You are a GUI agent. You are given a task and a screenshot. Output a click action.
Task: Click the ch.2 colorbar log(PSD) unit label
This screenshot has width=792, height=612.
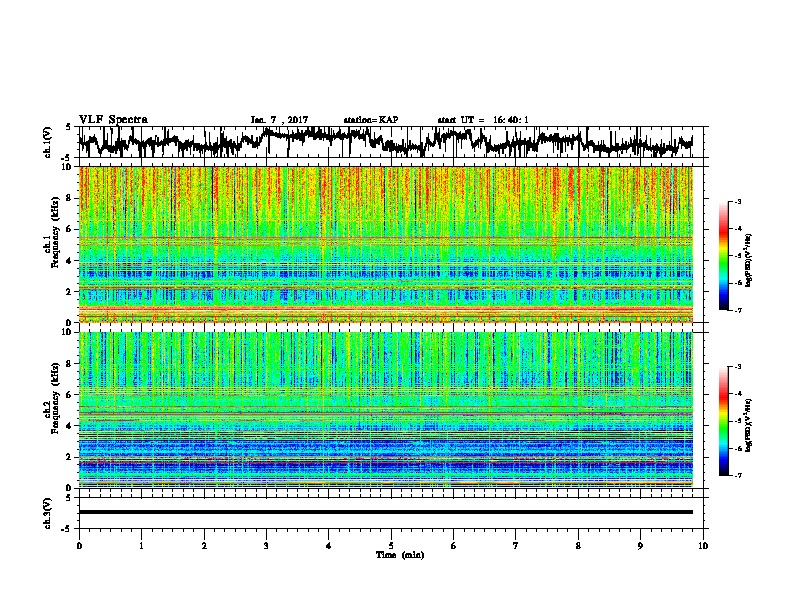749,425
